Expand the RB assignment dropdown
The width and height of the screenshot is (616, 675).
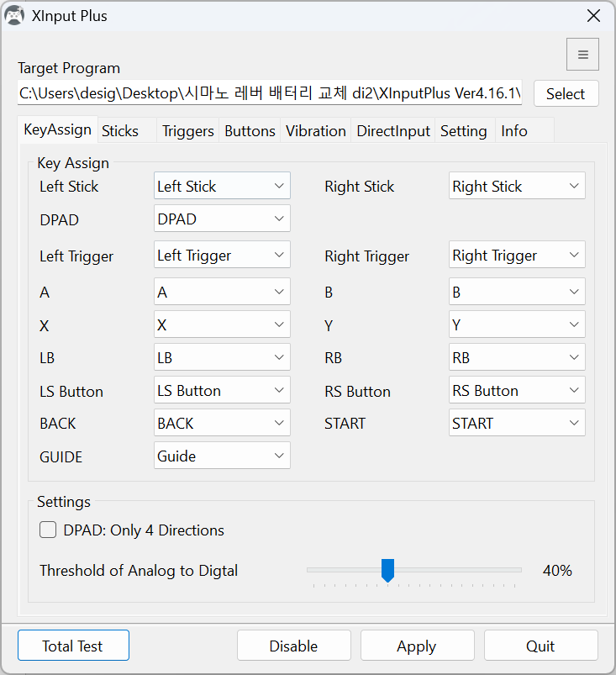517,357
